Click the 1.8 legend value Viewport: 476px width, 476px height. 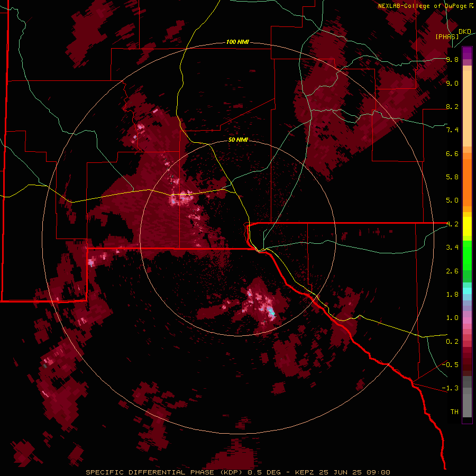[x=452, y=295]
